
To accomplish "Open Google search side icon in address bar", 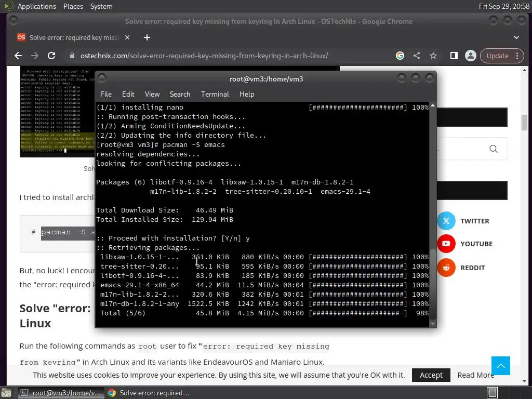I will point(400,56).
